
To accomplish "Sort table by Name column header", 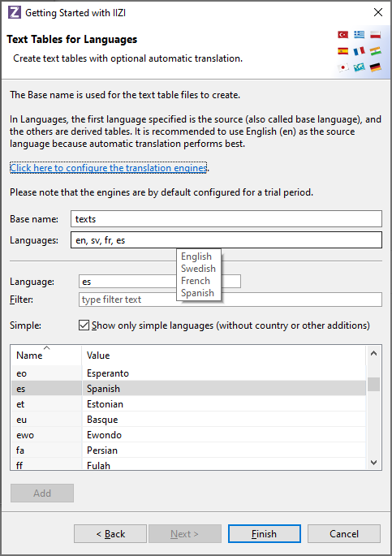I will coord(46,355).
